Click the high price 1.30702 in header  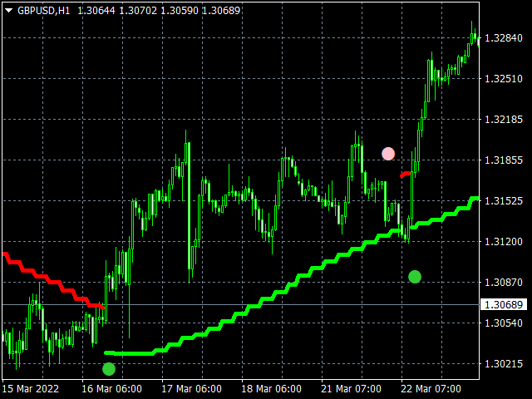[x=138, y=11]
